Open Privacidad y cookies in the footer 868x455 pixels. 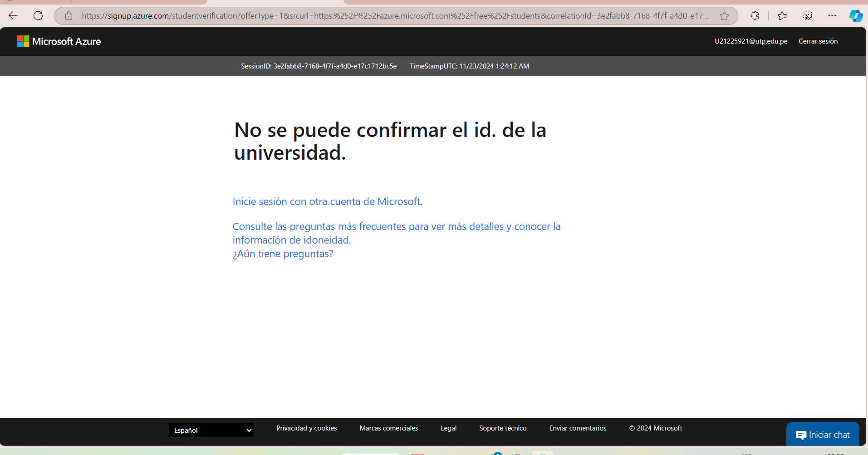point(306,428)
